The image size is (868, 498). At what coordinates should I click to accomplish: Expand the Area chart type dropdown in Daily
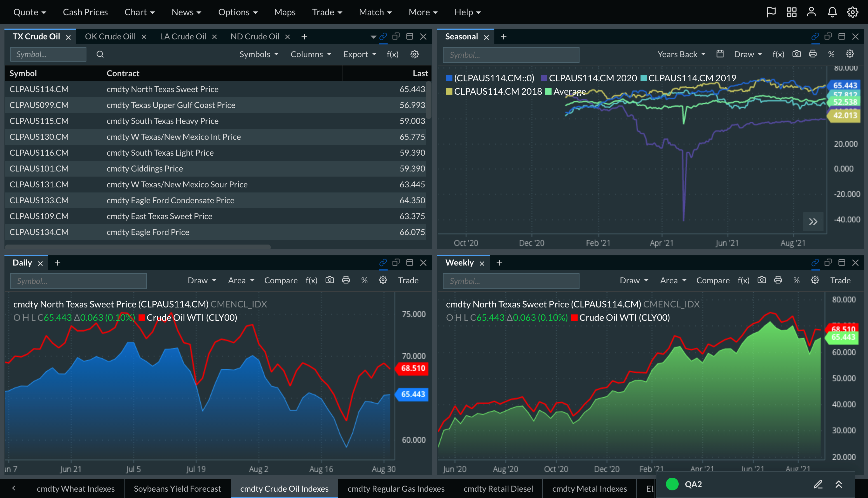(x=241, y=280)
